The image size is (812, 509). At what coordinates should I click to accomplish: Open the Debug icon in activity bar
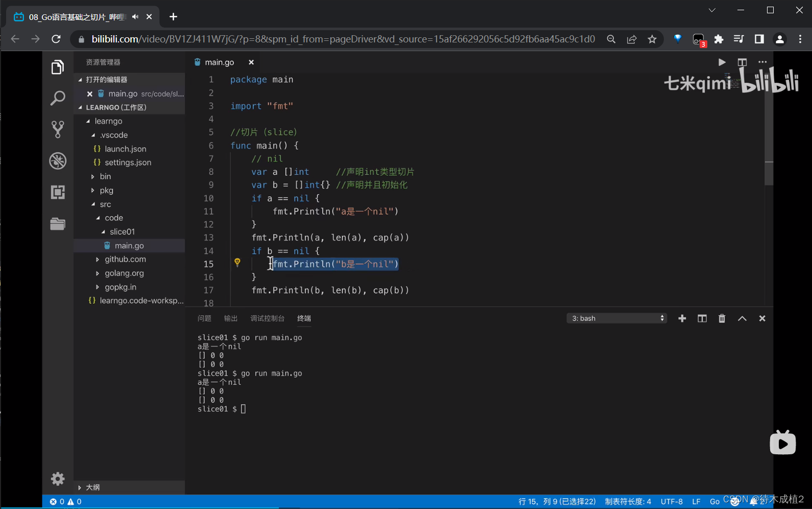click(58, 161)
